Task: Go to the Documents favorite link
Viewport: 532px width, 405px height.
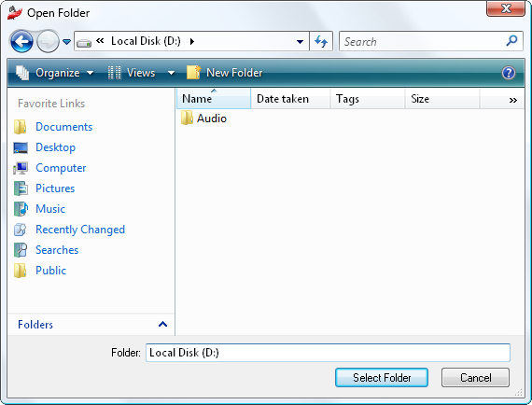Action: point(64,127)
